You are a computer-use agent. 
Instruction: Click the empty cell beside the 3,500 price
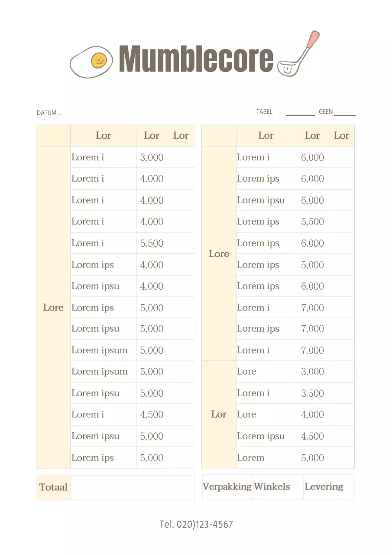pos(342,393)
